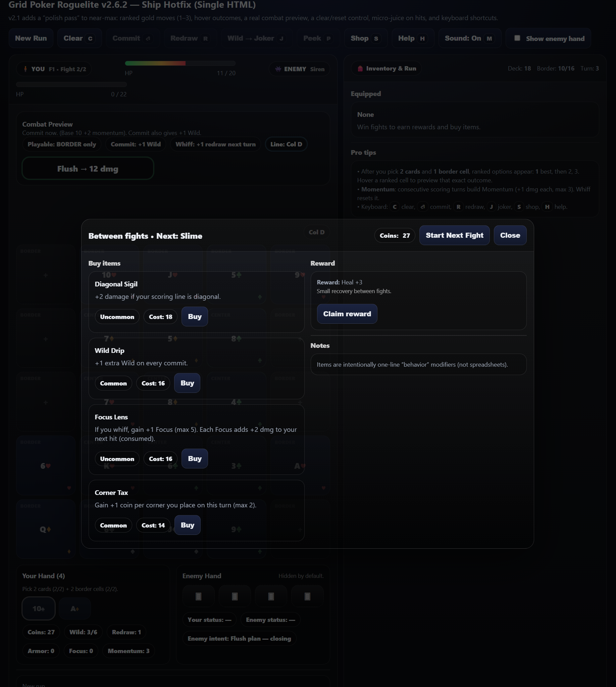This screenshot has width=616, height=687.
Task: Click the ENEMY Siren badge
Action: click(x=299, y=69)
